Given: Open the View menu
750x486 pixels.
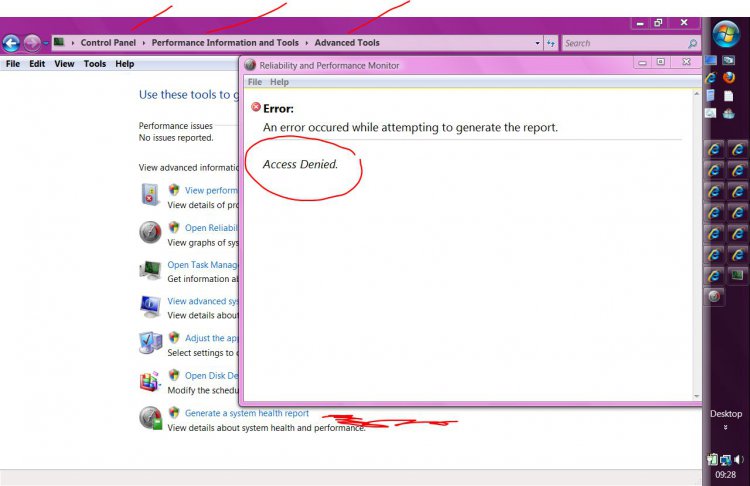Looking at the screenshot, I should click(64, 64).
